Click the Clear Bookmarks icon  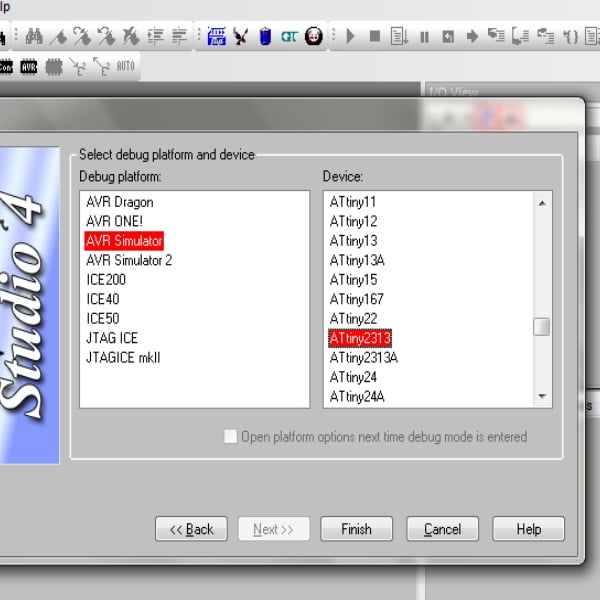coord(131,36)
